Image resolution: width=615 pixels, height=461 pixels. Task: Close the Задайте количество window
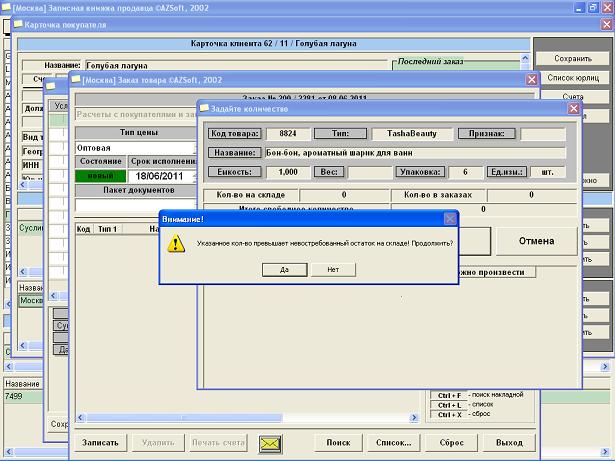(573, 109)
